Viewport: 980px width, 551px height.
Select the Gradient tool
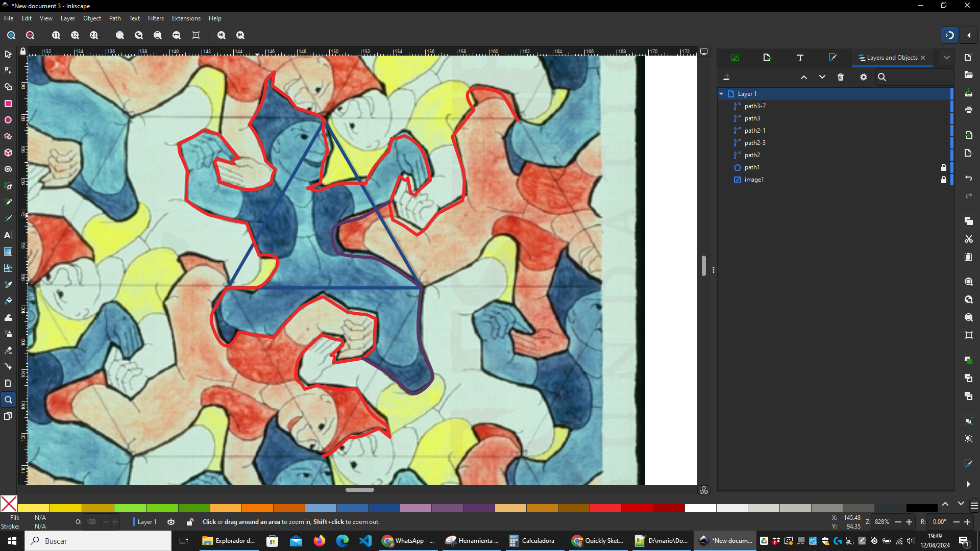8,252
